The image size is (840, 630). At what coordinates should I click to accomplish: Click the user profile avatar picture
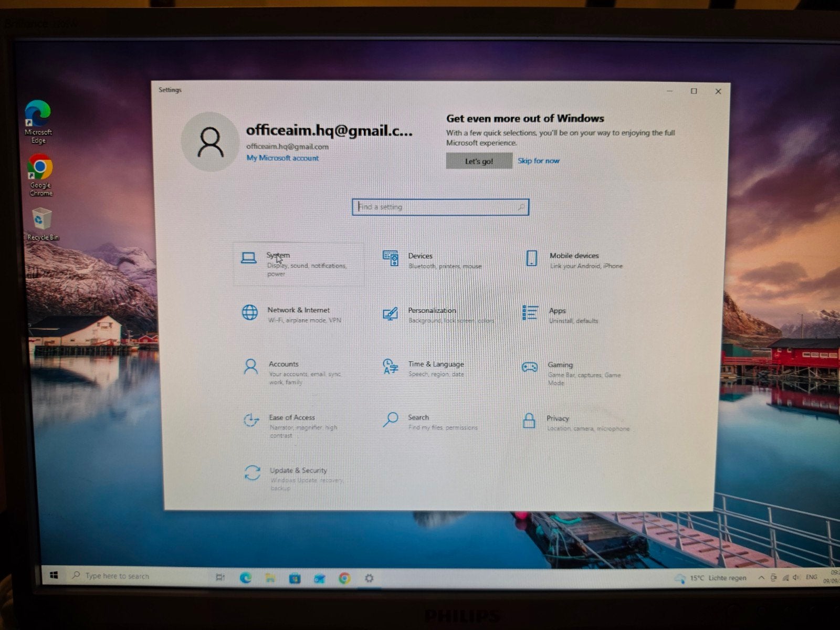tap(211, 142)
